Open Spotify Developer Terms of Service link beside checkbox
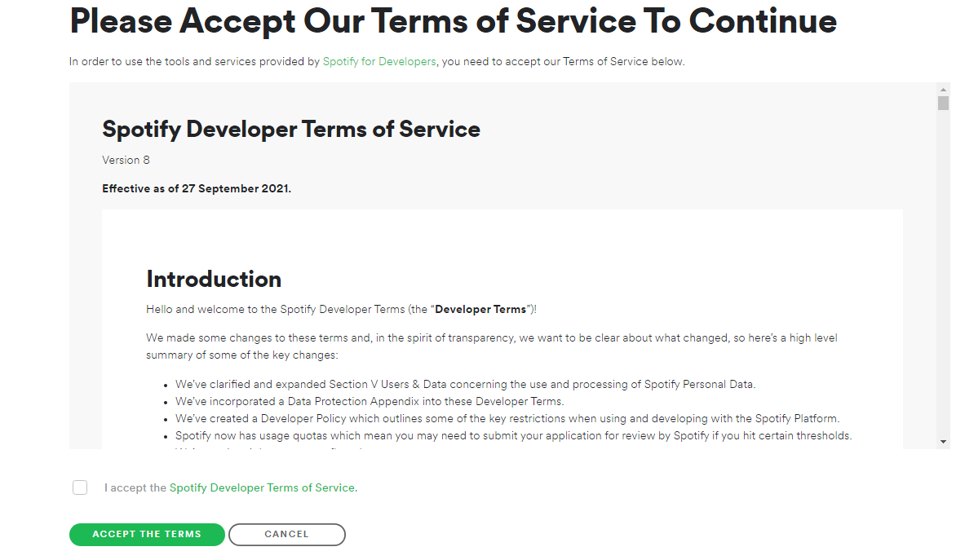Screen dimensions: 965x560 click(x=263, y=487)
